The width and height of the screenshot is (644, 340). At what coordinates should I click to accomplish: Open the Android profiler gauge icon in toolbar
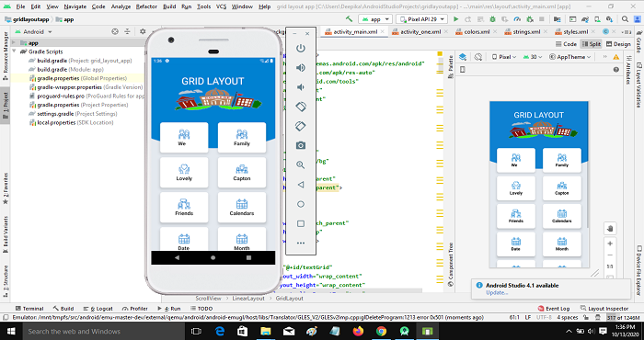[x=517, y=19]
